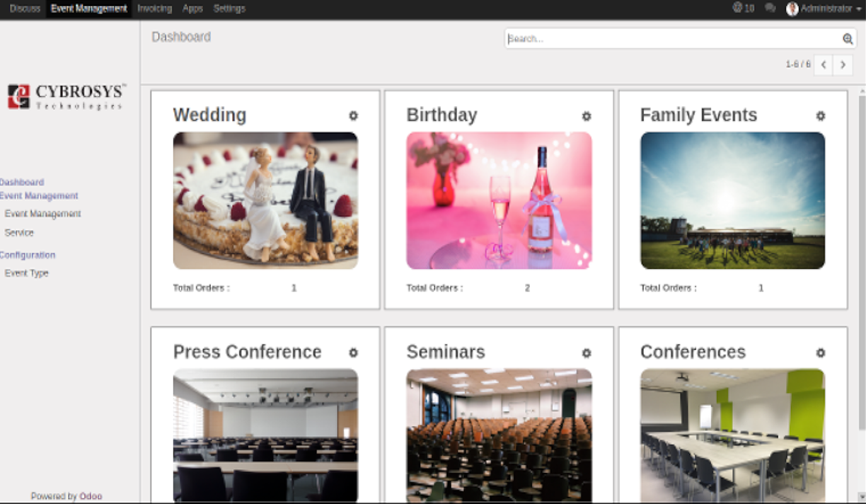866x504 pixels.
Task: Click the Press Conference card title
Action: point(248,352)
